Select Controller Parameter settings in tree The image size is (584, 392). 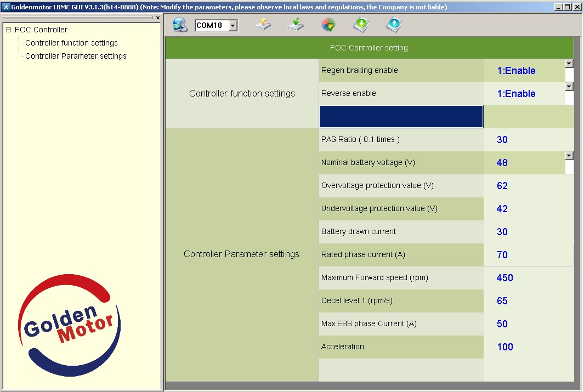pyautogui.click(x=76, y=56)
